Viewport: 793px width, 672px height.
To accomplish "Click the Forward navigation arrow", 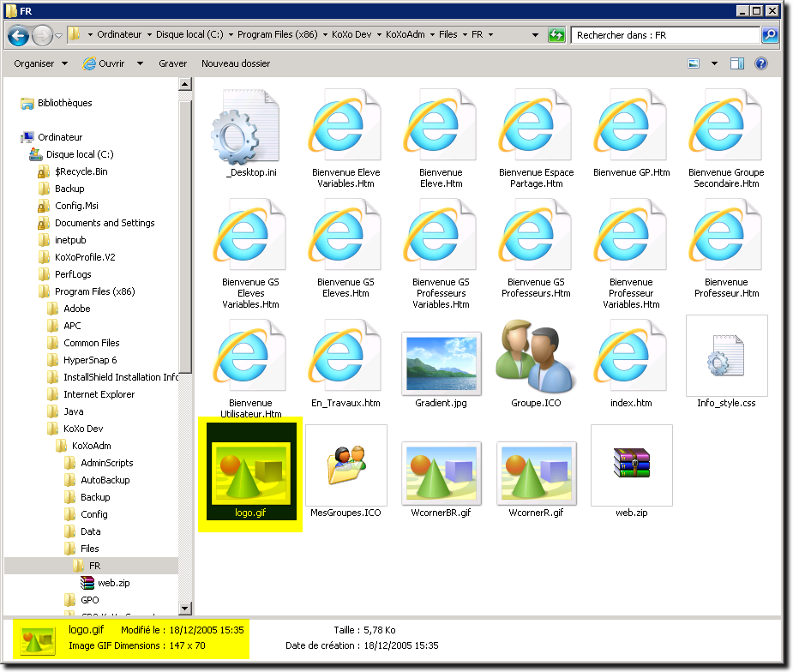I will (x=43, y=35).
